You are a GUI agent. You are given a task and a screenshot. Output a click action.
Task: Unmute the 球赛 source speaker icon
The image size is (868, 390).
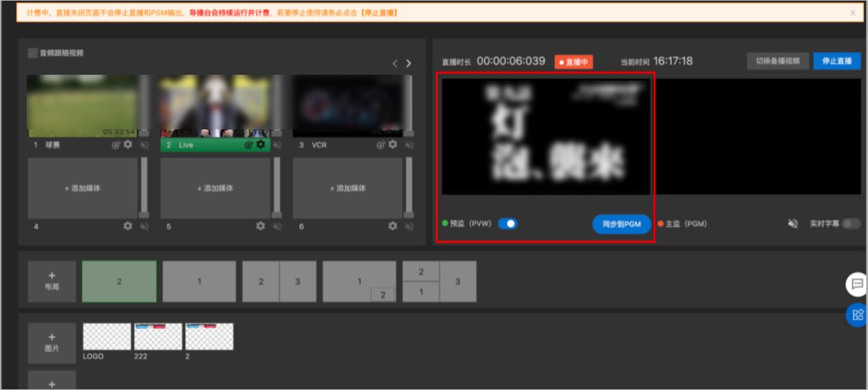tap(145, 145)
